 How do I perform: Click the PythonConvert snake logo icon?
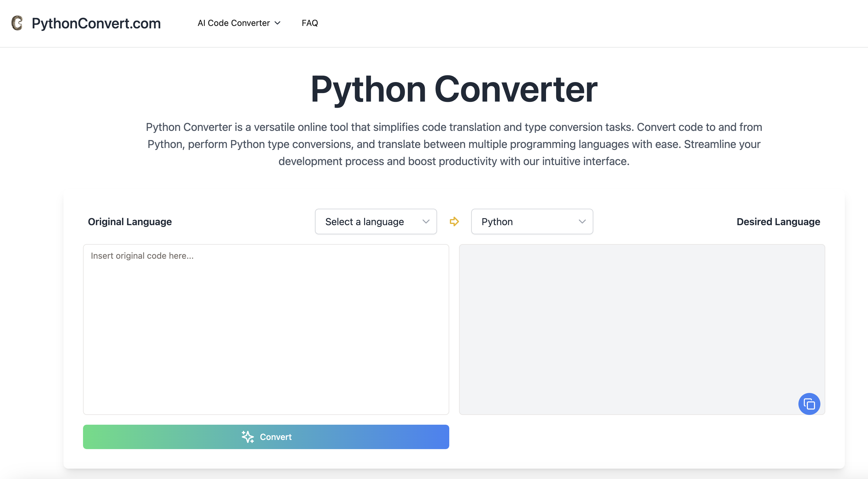17,23
